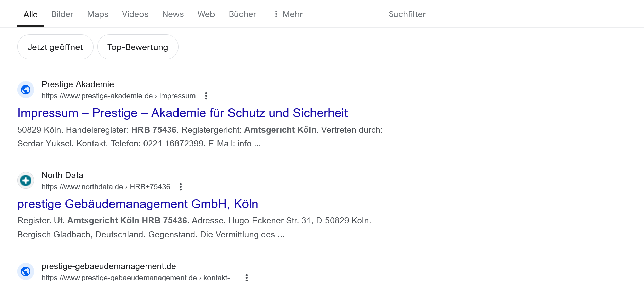Open the Suchfilter options
This screenshot has height=281, width=644.
click(x=407, y=14)
